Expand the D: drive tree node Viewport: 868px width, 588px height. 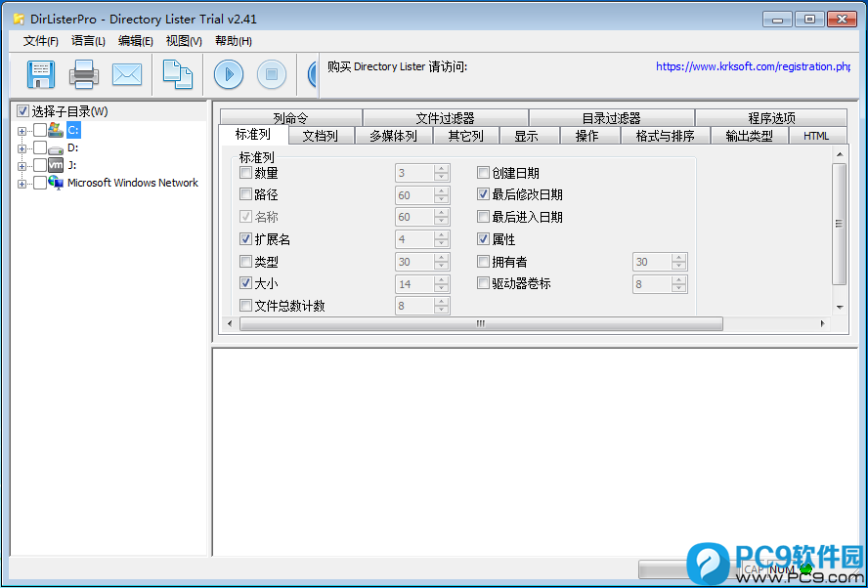pos(22,148)
